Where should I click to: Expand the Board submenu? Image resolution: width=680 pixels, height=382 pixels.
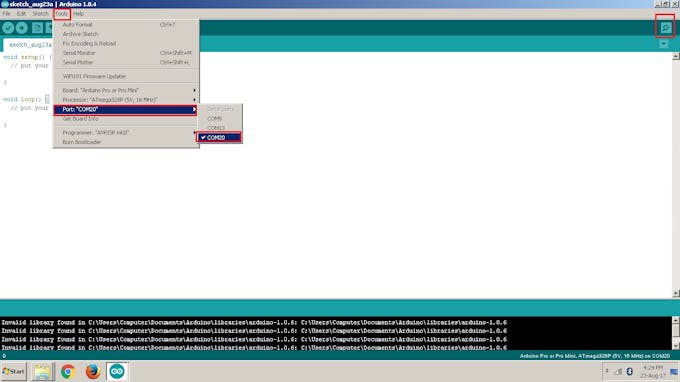coord(126,90)
